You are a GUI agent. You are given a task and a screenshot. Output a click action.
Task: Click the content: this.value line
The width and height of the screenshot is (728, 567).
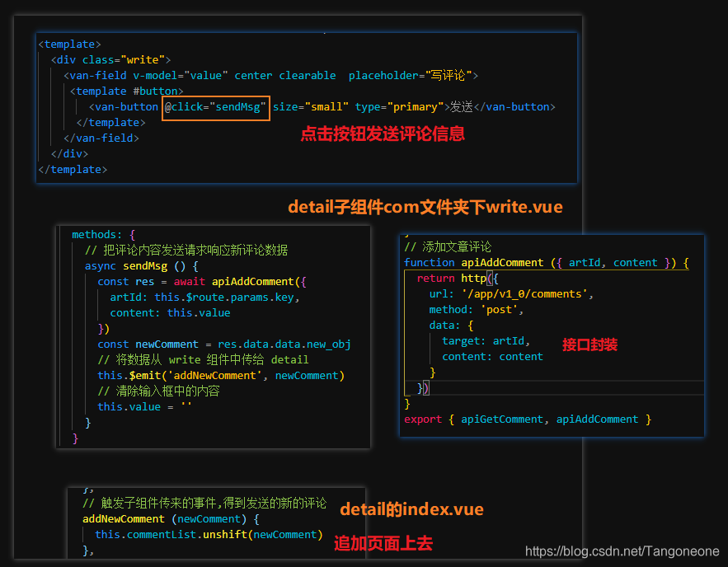click(x=170, y=313)
